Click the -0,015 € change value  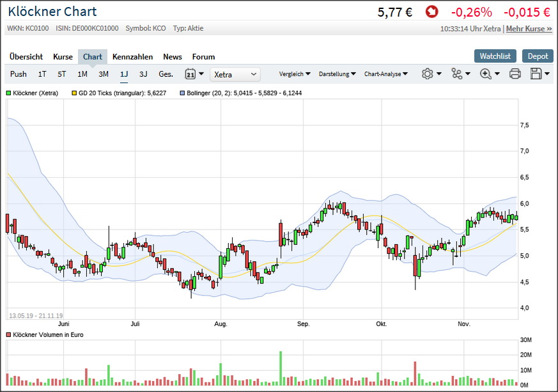click(x=527, y=12)
